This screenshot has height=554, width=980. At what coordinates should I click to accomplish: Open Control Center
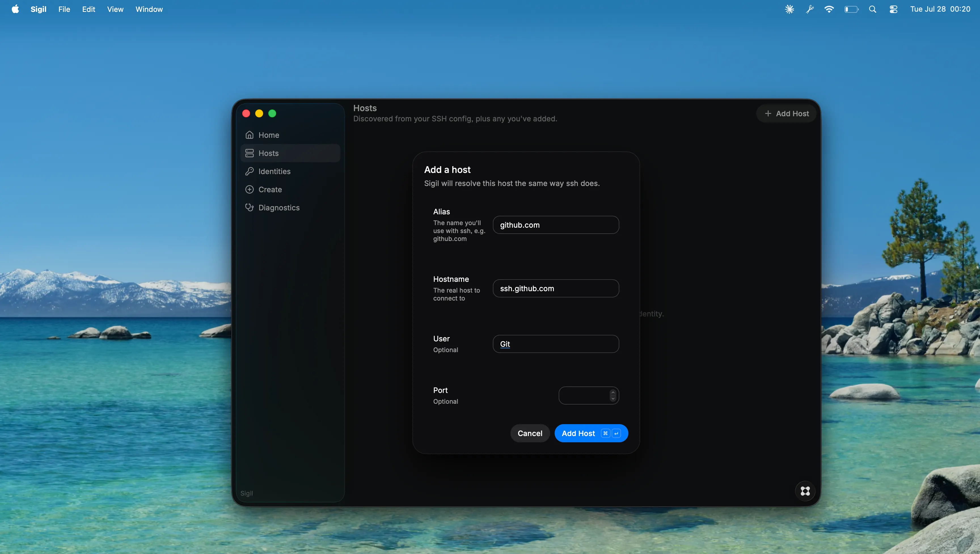coord(893,9)
